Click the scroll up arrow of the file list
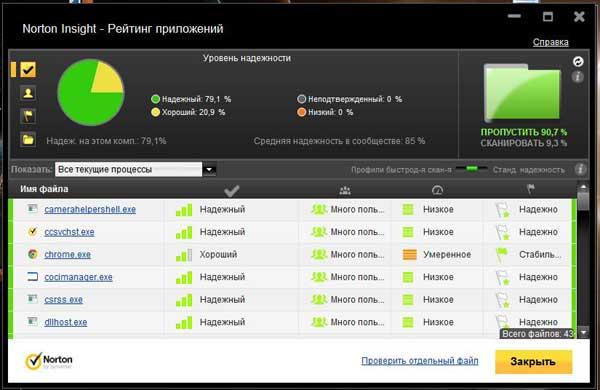Screen dimensions: 600x390 pos(583,187)
